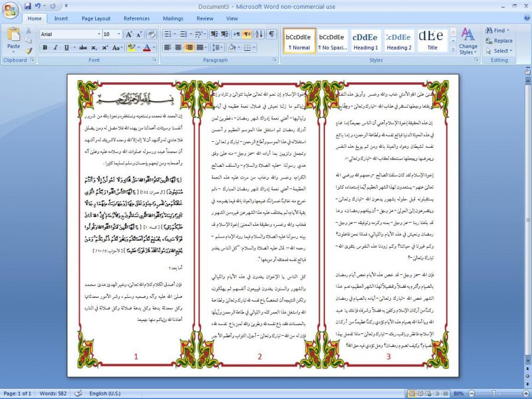Center align the paragraph text
The height and width of the screenshot is (399, 532).
178,47
